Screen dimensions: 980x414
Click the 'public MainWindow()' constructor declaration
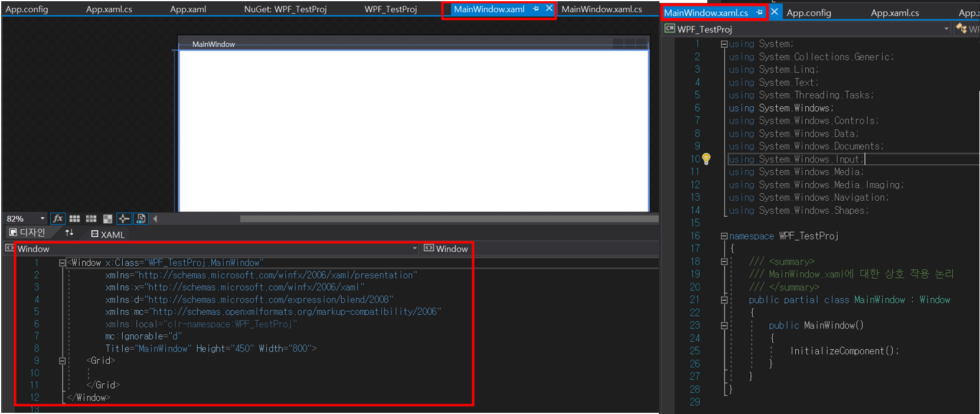pyautogui.click(x=816, y=325)
